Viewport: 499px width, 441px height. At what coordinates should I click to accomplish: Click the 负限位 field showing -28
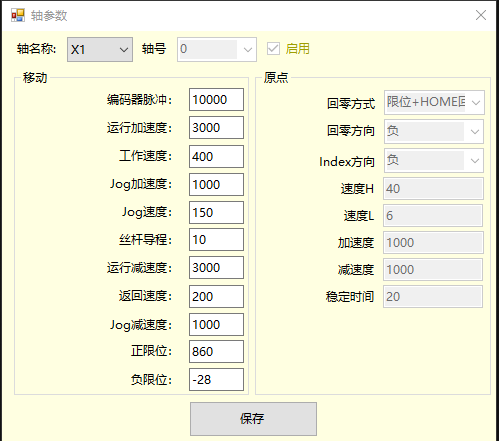tap(216, 380)
